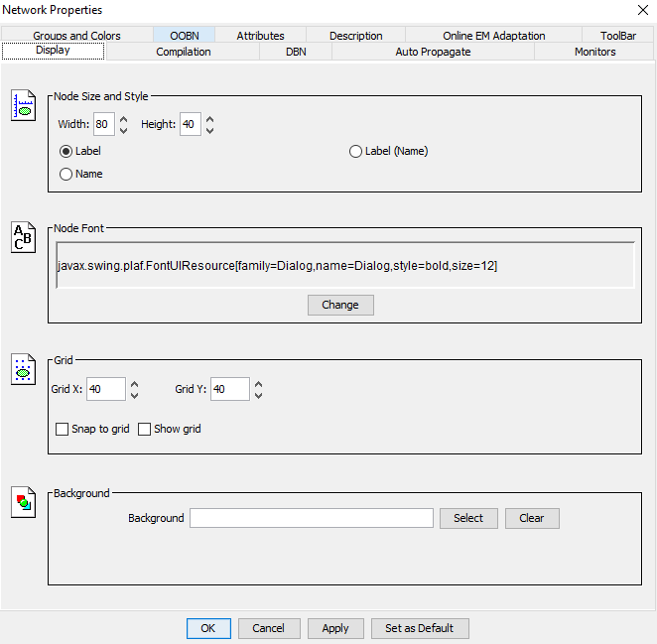Open the Auto Propagate tab
The image size is (657, 644).
pyautogui.click(x=433, y=52)
